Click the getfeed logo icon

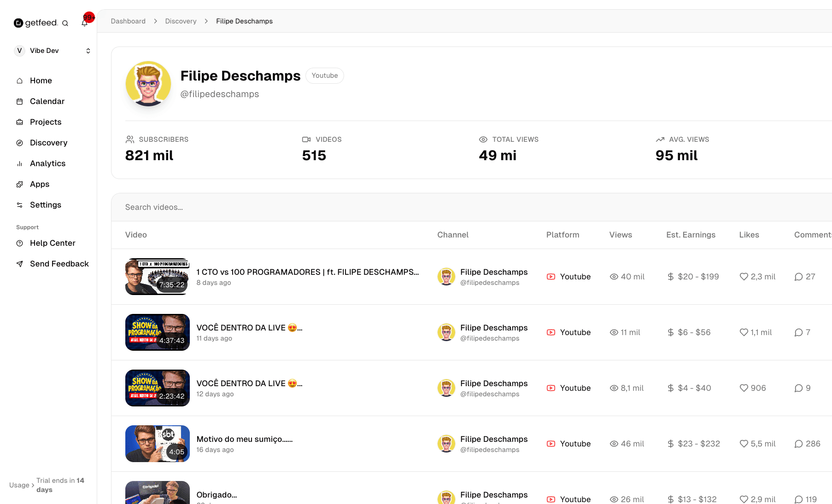pyautogui.click(x=18, y=23)
